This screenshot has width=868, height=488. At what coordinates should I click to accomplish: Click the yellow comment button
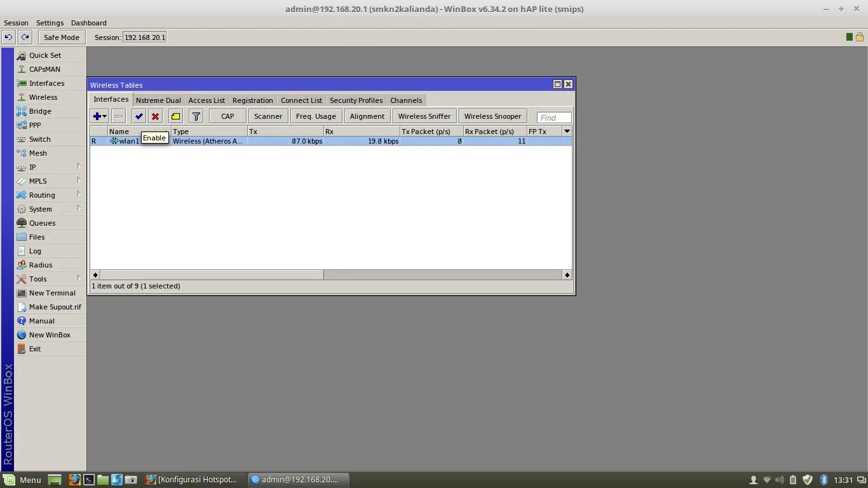pos(176,116)
